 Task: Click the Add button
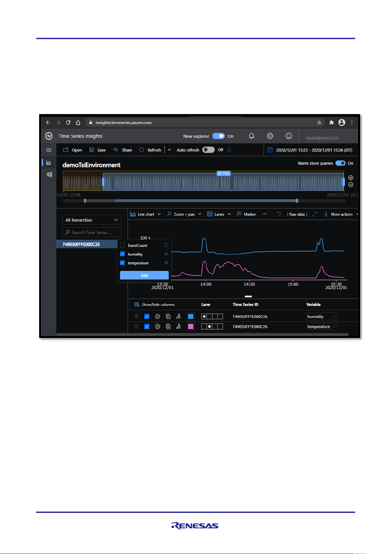[x=144, y=275]
